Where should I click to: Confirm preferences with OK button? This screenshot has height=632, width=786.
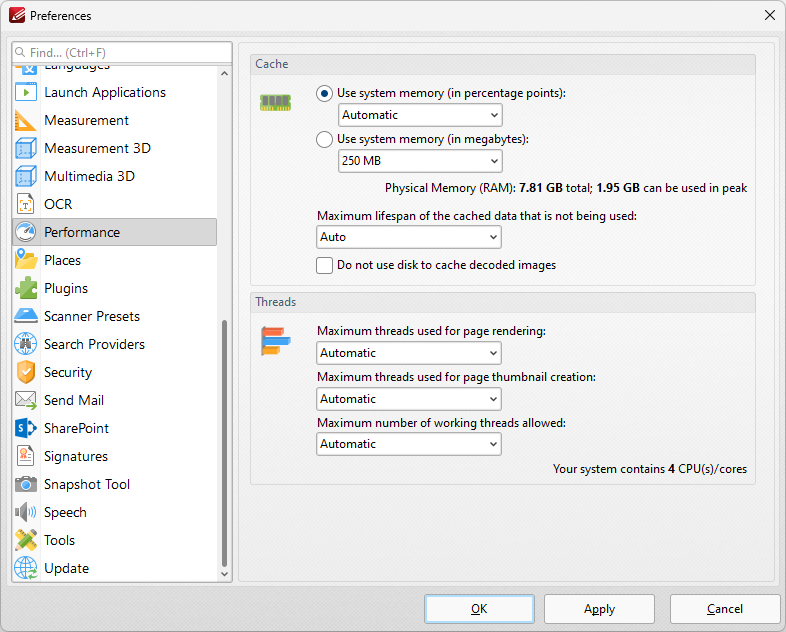tap(479, 609)
